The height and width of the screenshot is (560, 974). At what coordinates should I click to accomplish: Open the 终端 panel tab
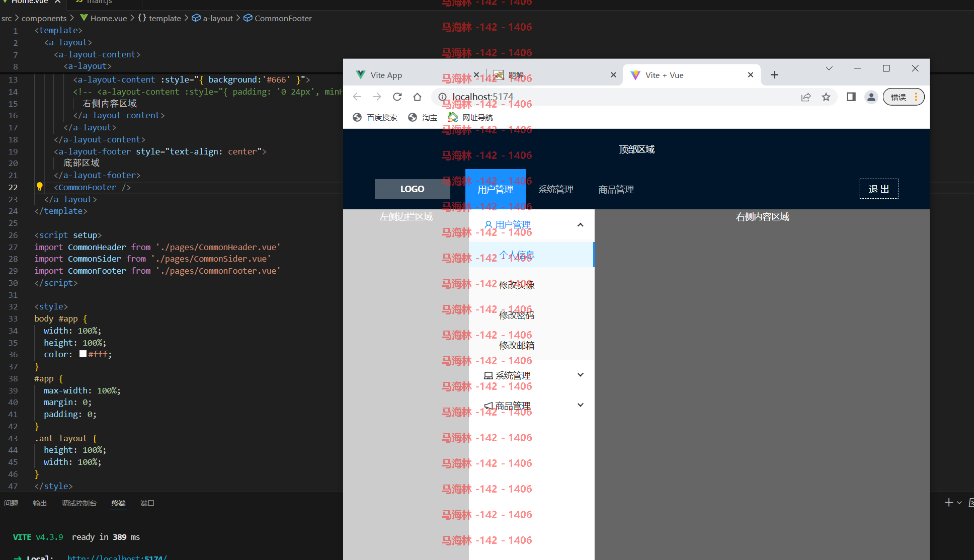(119, 503)
